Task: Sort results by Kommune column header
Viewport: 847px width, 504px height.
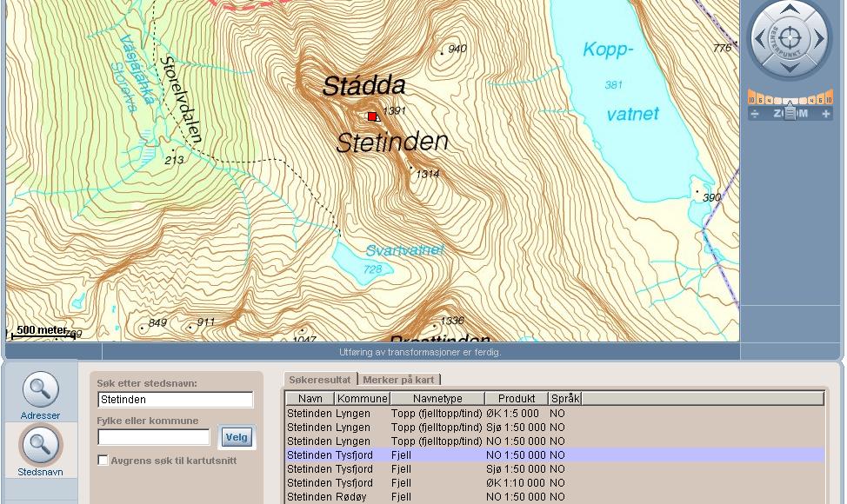Action: 362,399
